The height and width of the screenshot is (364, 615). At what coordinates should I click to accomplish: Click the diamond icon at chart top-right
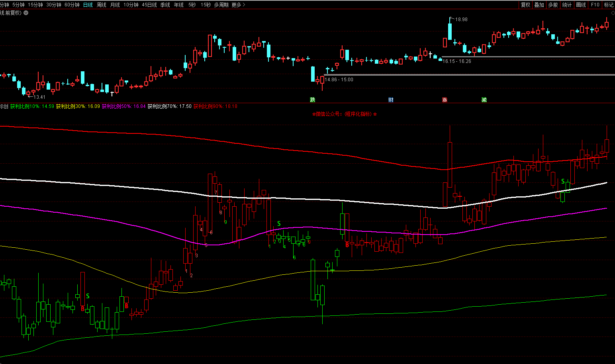(613, 13)
